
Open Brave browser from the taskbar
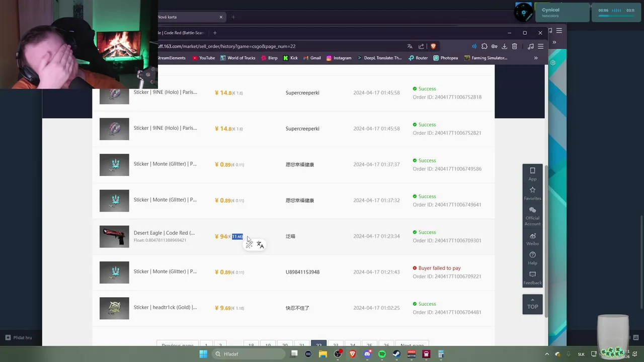coord(353,354)
